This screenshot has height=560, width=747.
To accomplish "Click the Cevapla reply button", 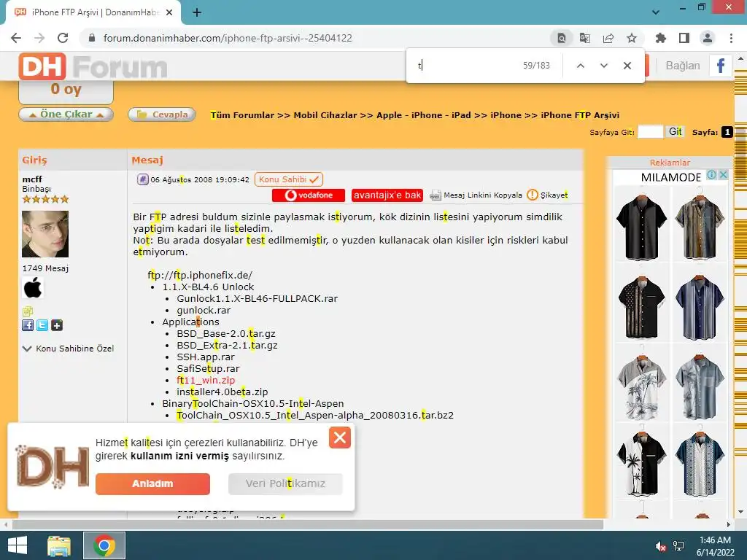I will [162, 114].
